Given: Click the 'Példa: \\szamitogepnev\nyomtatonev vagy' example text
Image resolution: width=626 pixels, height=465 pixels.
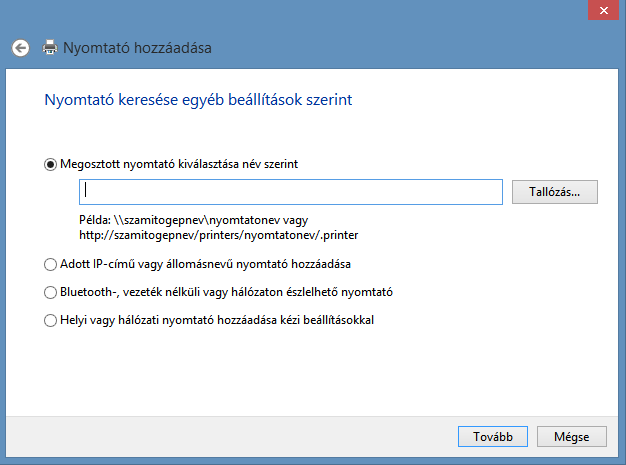Looking at the screenshot, I should (x=194, y=220).
